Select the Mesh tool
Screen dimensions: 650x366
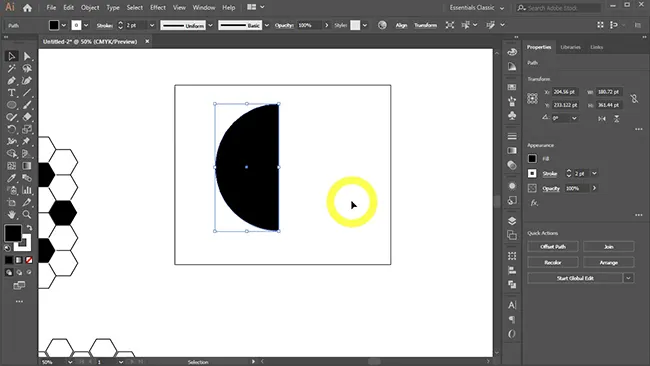pos(12,166)
